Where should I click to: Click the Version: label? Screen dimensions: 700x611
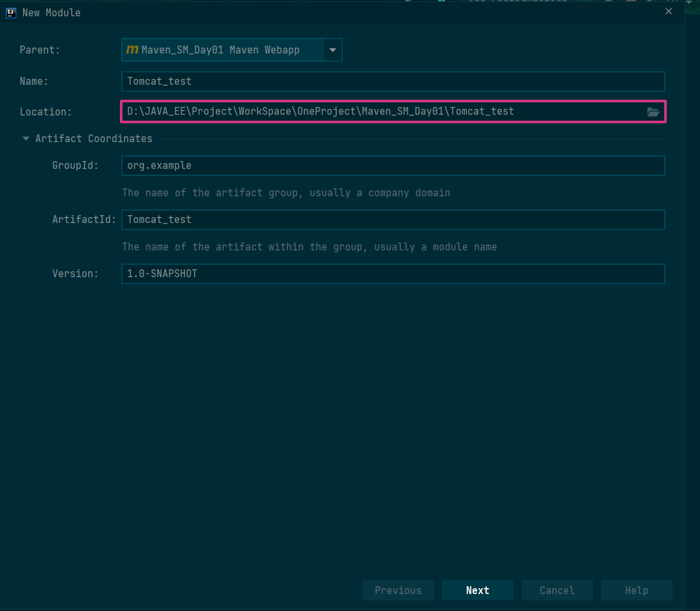[x=76, y=274]
